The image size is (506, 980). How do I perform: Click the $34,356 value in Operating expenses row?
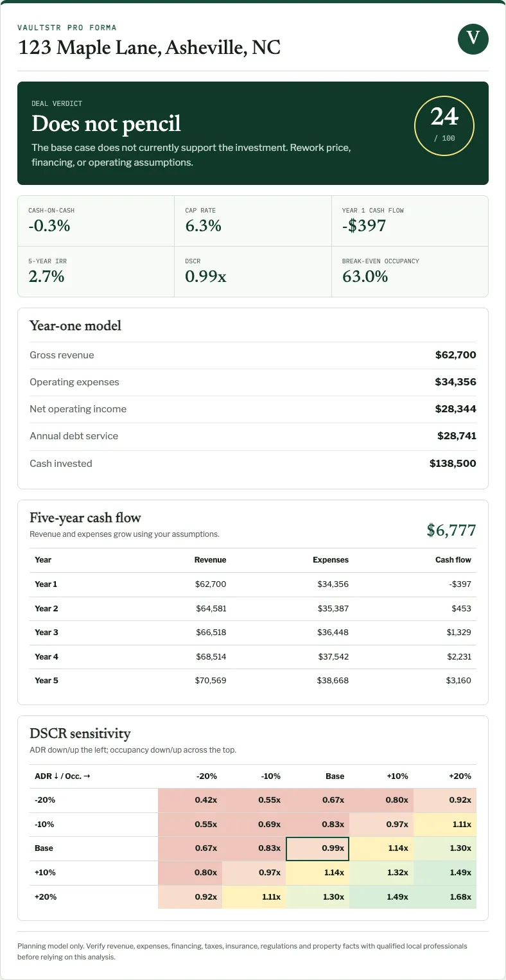click(x=456, y=382)
